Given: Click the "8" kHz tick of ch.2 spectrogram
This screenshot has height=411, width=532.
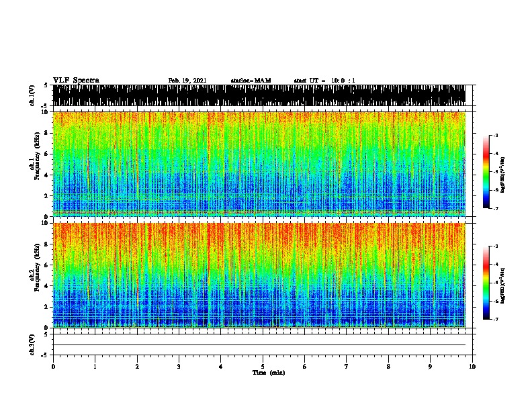Looking at the screenshot, I should pyautogui.click(x=48, y=244).
